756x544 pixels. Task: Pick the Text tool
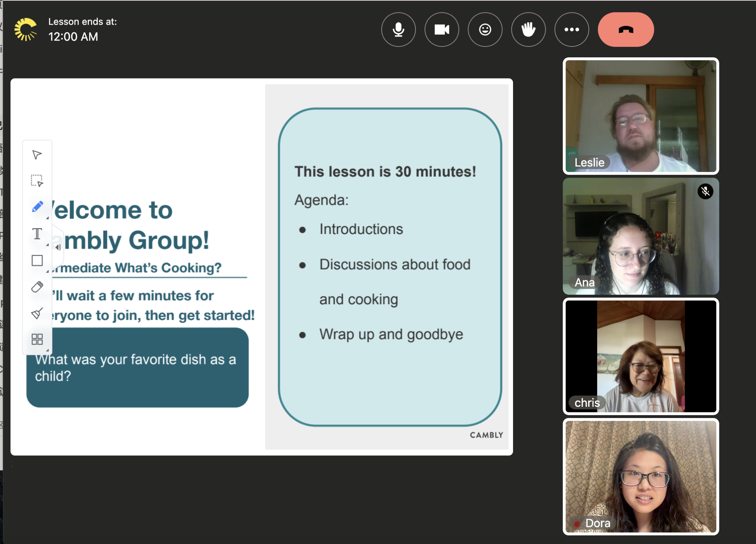(37, 234)
